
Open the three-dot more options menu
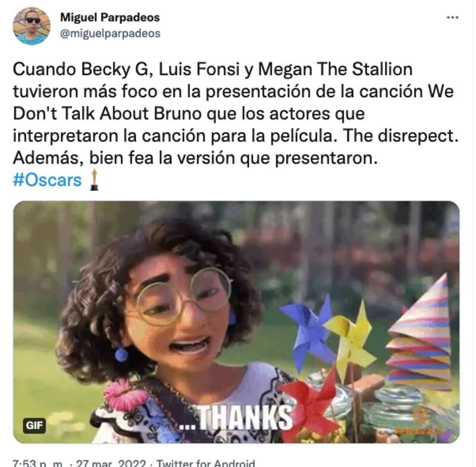click(452, 18)
